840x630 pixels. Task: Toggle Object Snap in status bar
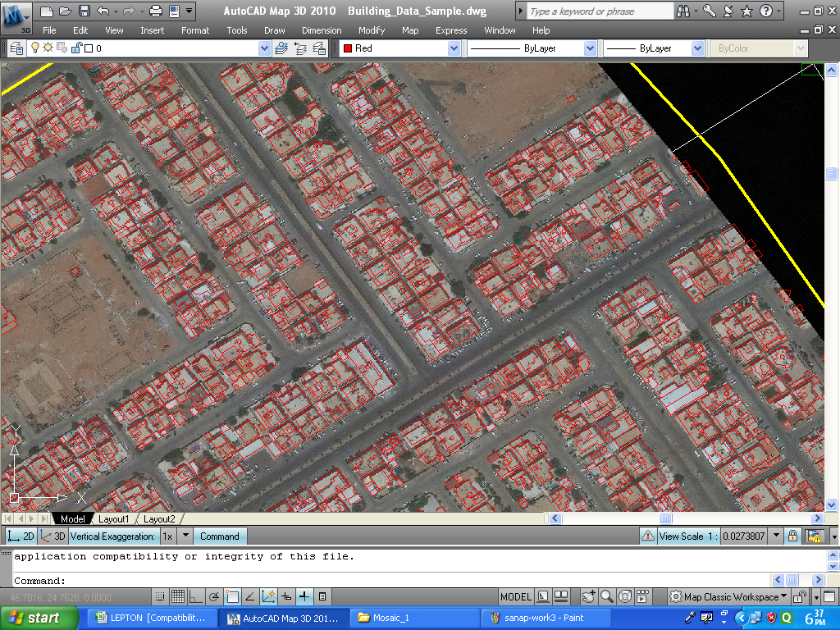[x=232, y=596]
